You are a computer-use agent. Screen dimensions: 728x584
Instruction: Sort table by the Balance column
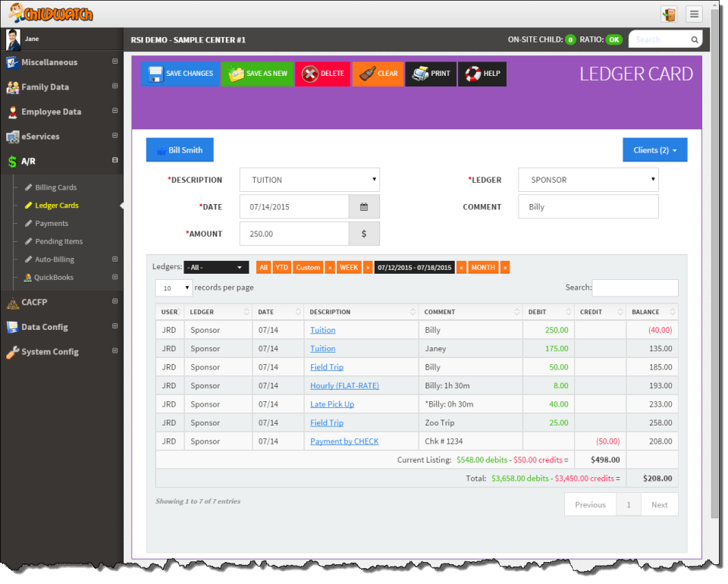[652, 312]
